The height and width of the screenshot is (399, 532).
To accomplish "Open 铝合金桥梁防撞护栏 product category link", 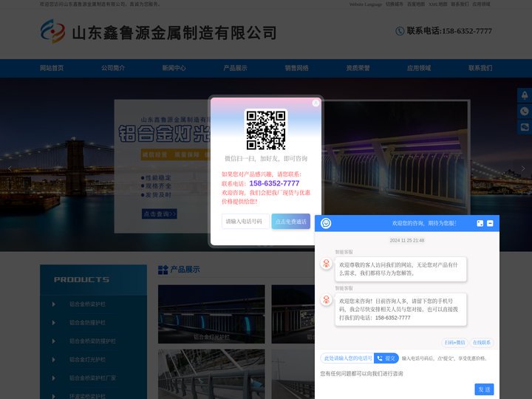I will pos(92,341).
